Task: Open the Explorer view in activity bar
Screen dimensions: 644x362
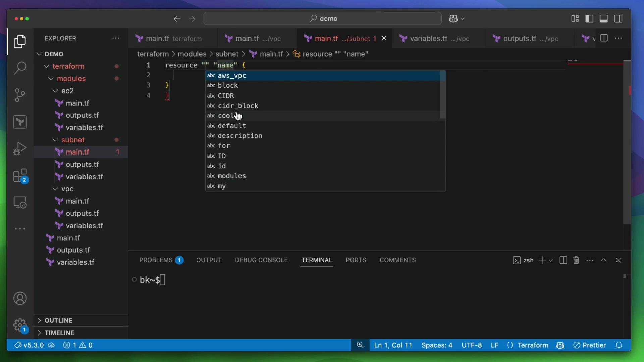Action: click(x=20, y=42)
